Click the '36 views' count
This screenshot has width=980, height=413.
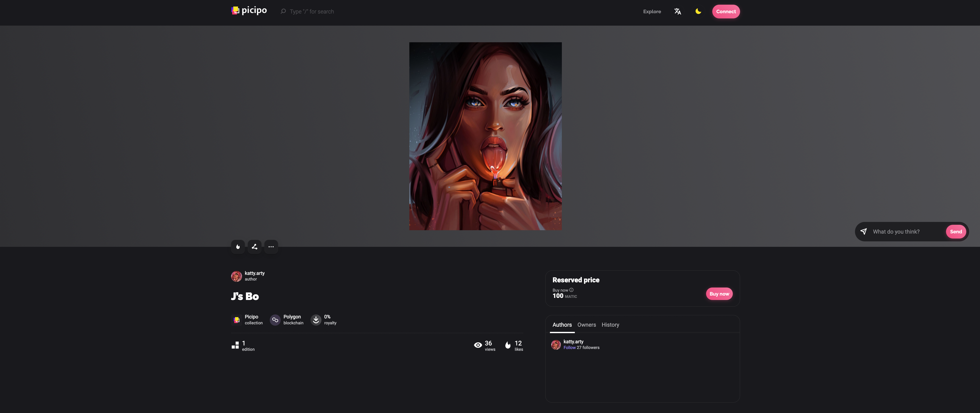490,346
